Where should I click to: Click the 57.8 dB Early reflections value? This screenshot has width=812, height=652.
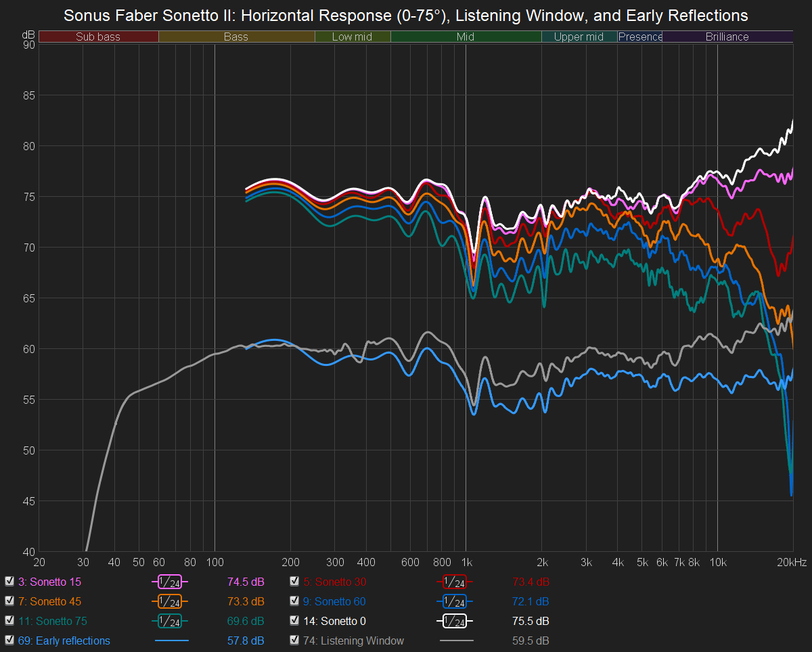tap(246, 641)
